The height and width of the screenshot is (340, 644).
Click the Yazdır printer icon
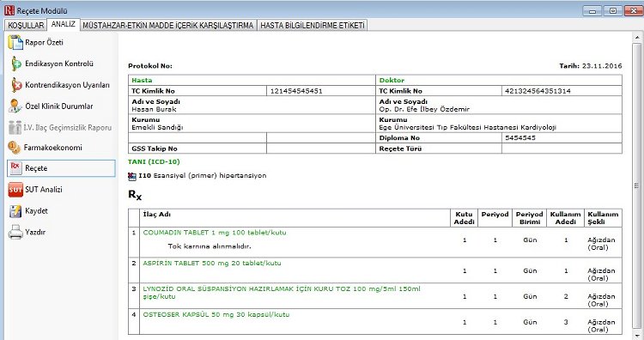(15, 232)
